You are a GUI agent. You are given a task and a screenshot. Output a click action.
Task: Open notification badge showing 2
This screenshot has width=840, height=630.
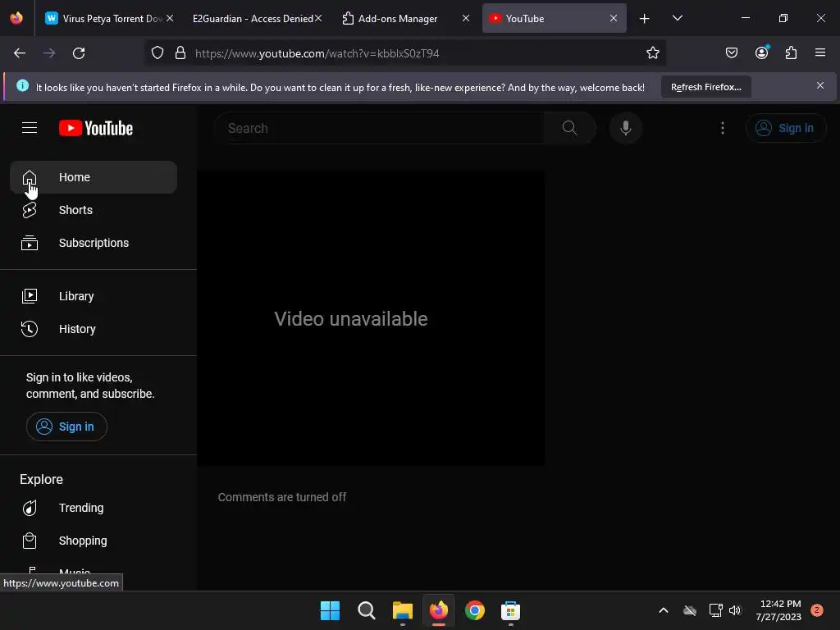[x=817, y=610]
